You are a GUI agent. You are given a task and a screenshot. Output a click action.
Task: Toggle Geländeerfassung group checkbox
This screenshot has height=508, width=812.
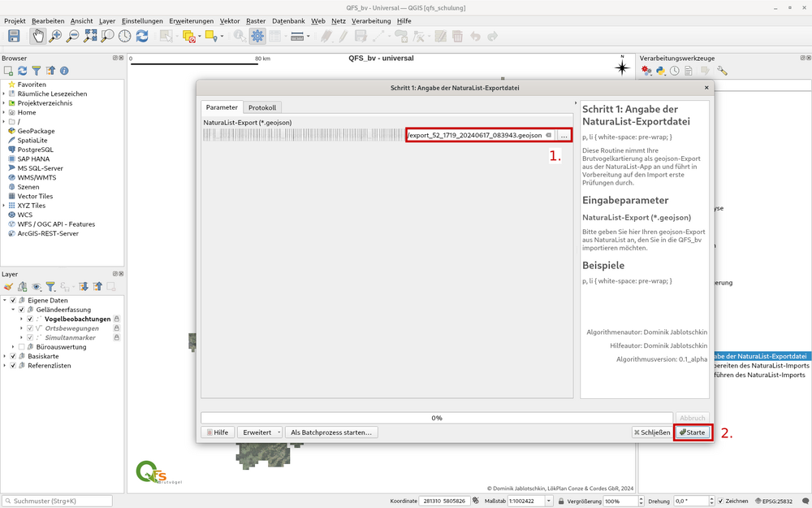point(22,310)
